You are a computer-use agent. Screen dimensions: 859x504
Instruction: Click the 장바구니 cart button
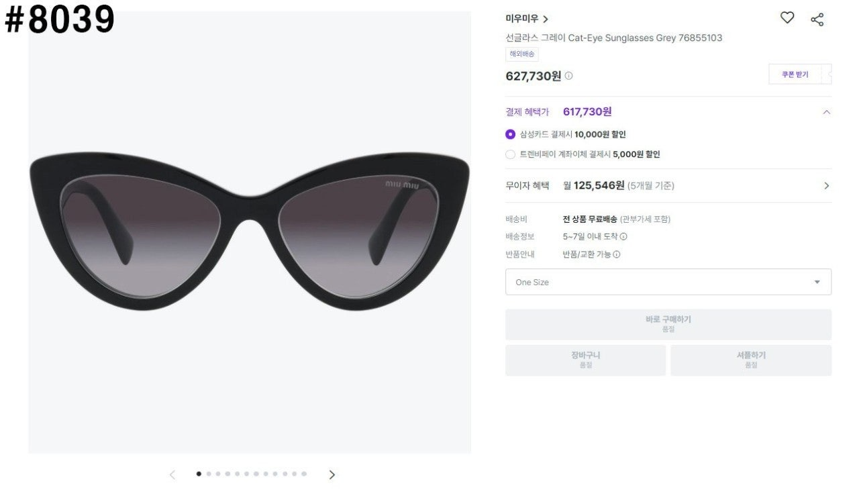coord(586,360)
